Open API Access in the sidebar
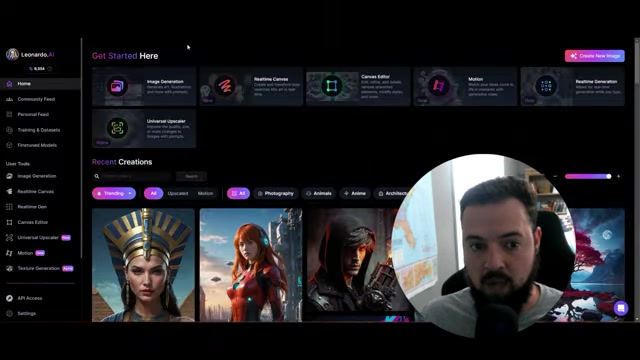 [x=29, y=298]
